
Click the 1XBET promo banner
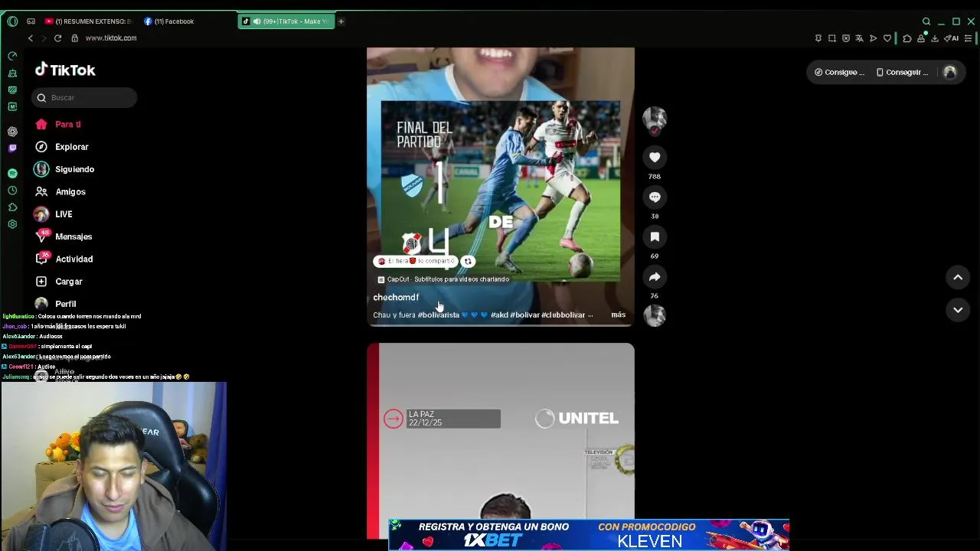tap(589, 535)
